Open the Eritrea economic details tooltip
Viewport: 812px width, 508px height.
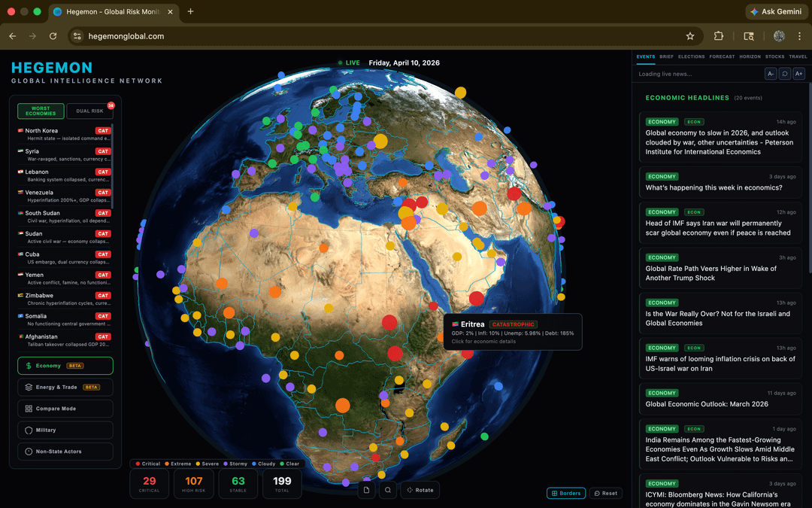[512, 332]
